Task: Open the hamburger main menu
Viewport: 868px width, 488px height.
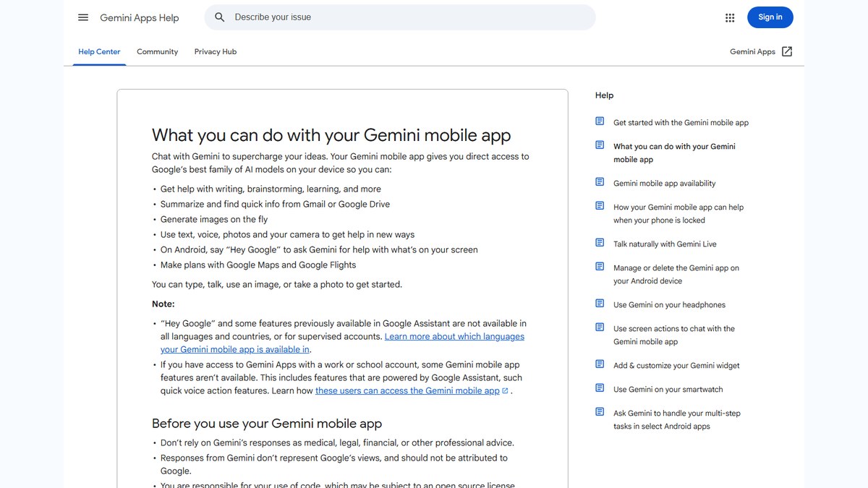Action: tap(83, 17)
